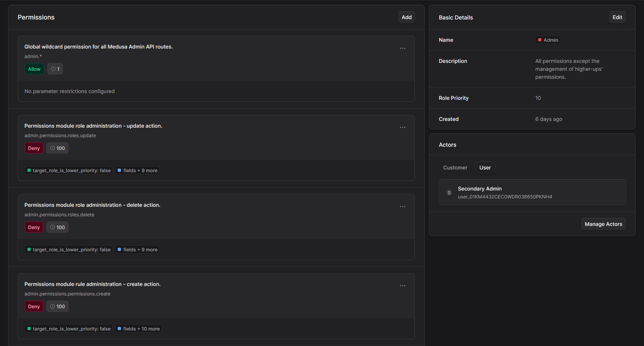The image size is (644, 346).
Task: Select the Secondary Admin actor row
Action: [532, 192]
